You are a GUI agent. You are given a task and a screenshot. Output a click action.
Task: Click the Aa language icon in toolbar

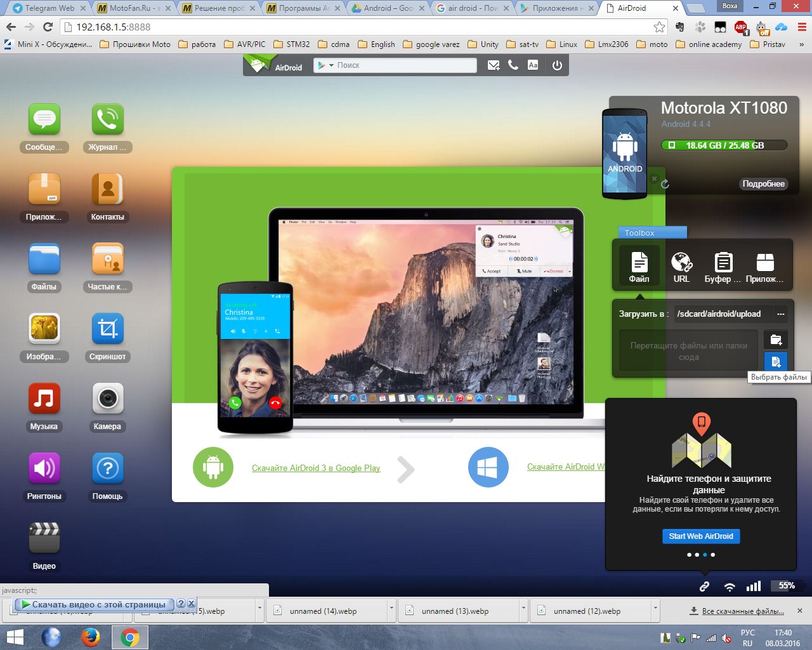tap(533, 65)
